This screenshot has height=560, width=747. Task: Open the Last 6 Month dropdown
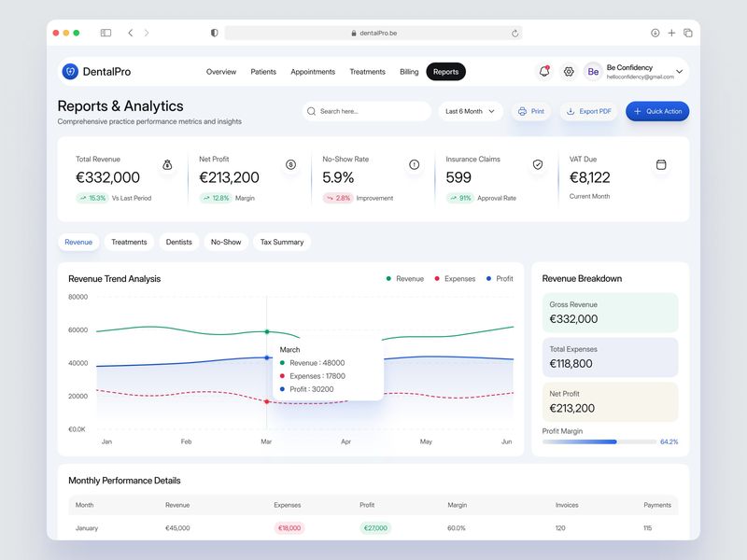(x=468, y=111)
